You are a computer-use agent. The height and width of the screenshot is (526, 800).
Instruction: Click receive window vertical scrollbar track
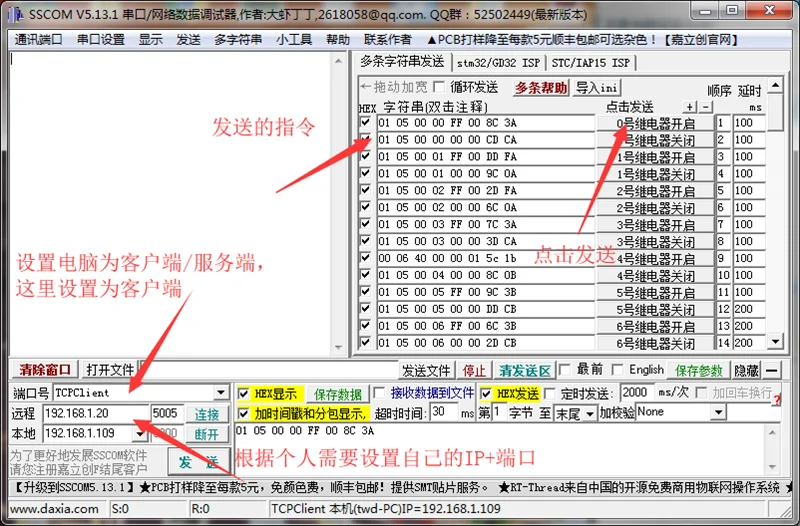[338, 204]
